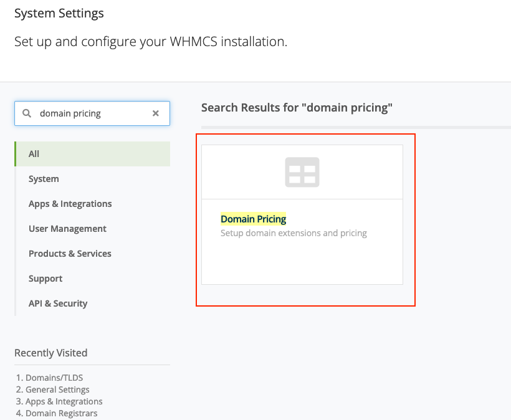Open the API & Security category
This screenshot has width=511, height=420.
coord(58,303)
